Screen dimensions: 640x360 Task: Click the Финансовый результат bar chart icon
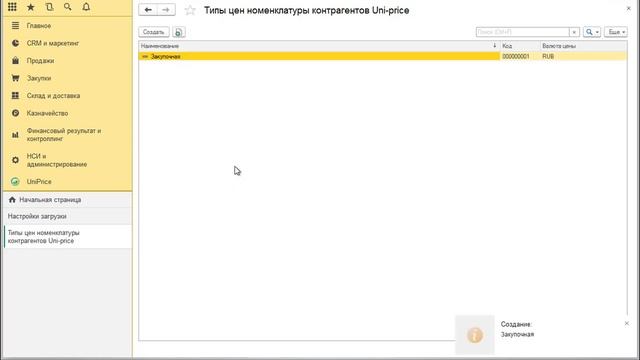pyautogui.click(x=16, y=135)
